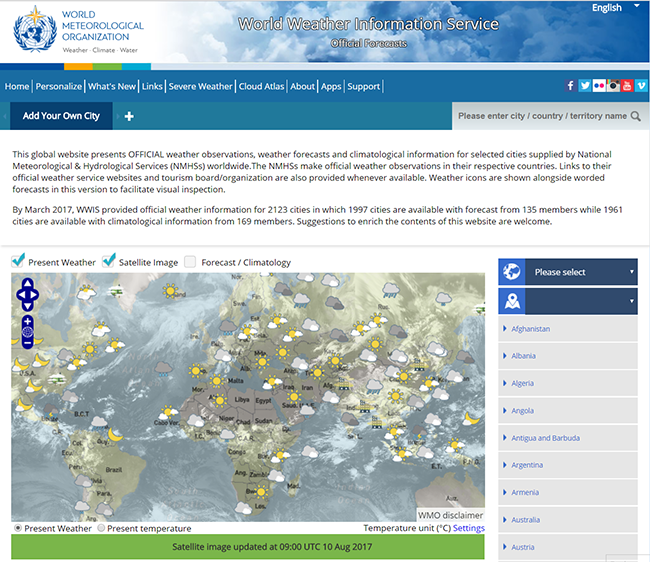Zoom in on the map
This screenshot has width=650, height=562.
pos(27,321)
